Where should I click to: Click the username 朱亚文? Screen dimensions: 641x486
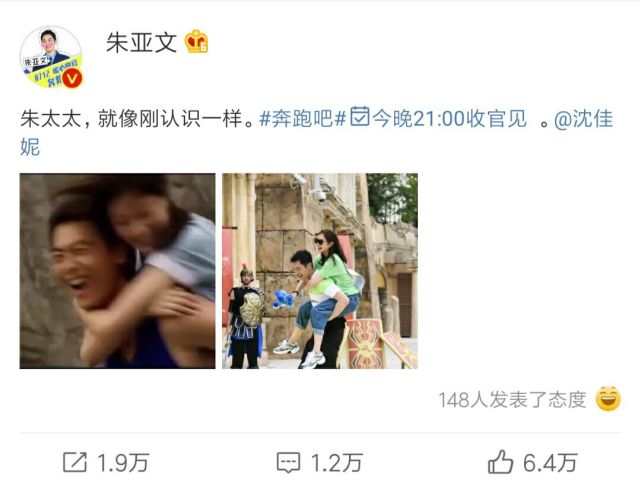[x=141, y=42]
